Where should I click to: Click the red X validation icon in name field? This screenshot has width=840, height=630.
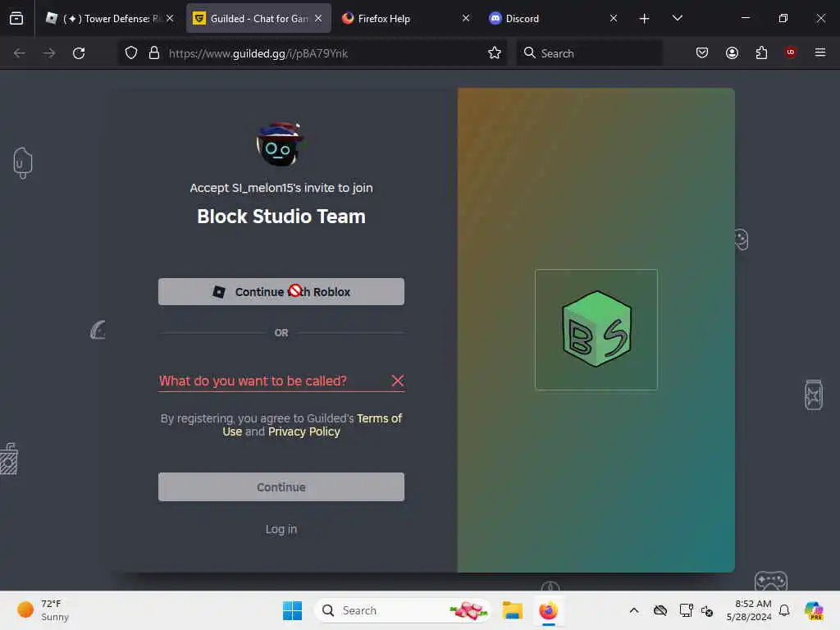(x=398, y=381)
